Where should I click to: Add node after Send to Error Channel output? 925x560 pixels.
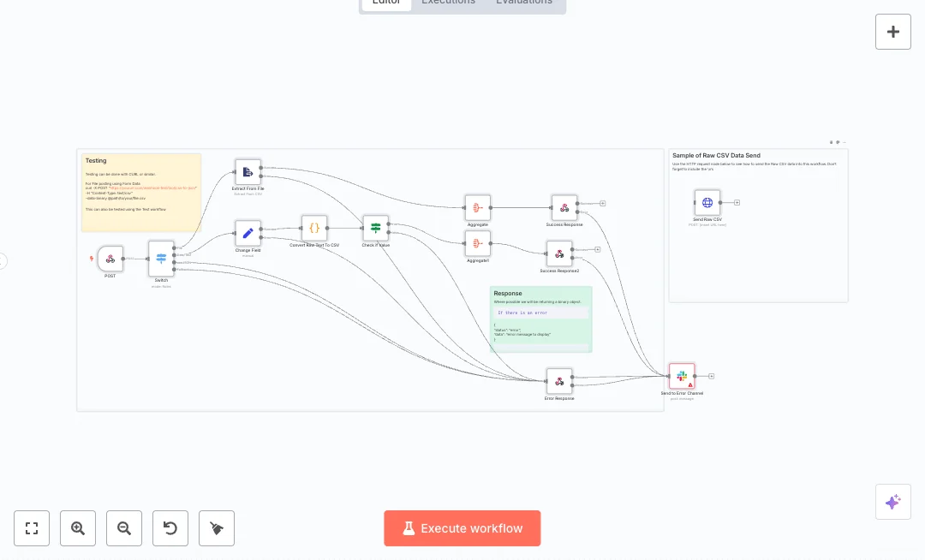pos(711,376)
